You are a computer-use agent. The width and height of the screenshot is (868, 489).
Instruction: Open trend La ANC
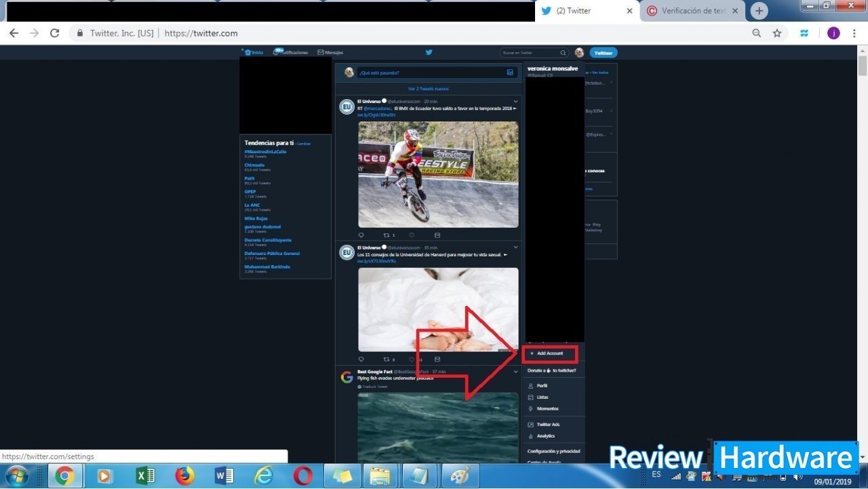[252, 205]
